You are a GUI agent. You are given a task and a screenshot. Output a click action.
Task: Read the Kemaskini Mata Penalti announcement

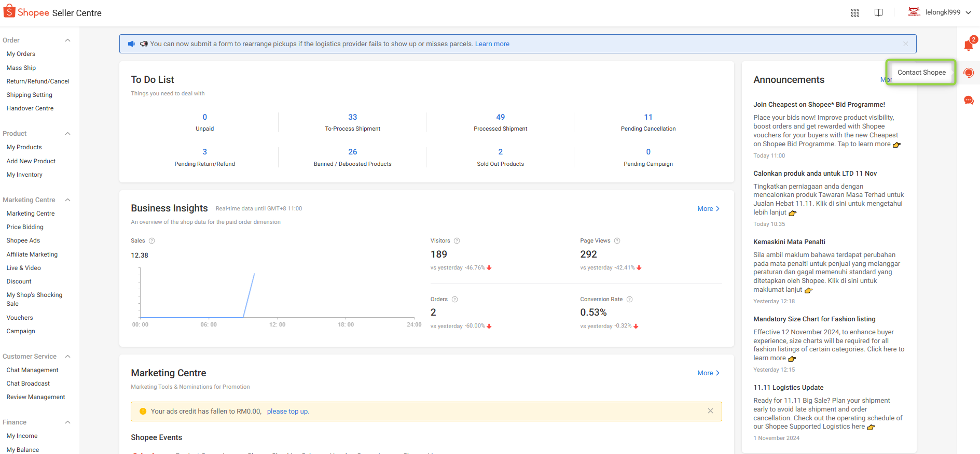pyautogui.click(x=789, y=242)
